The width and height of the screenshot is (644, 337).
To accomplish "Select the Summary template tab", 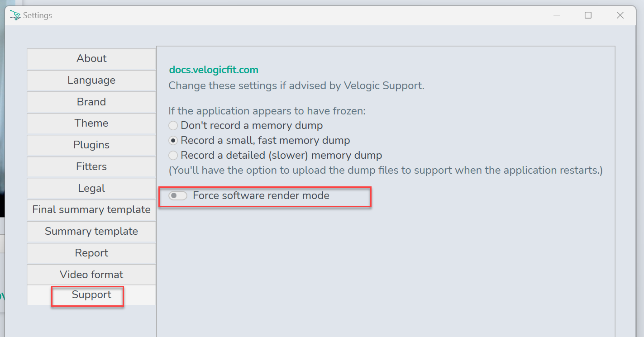I will point(91,231).
